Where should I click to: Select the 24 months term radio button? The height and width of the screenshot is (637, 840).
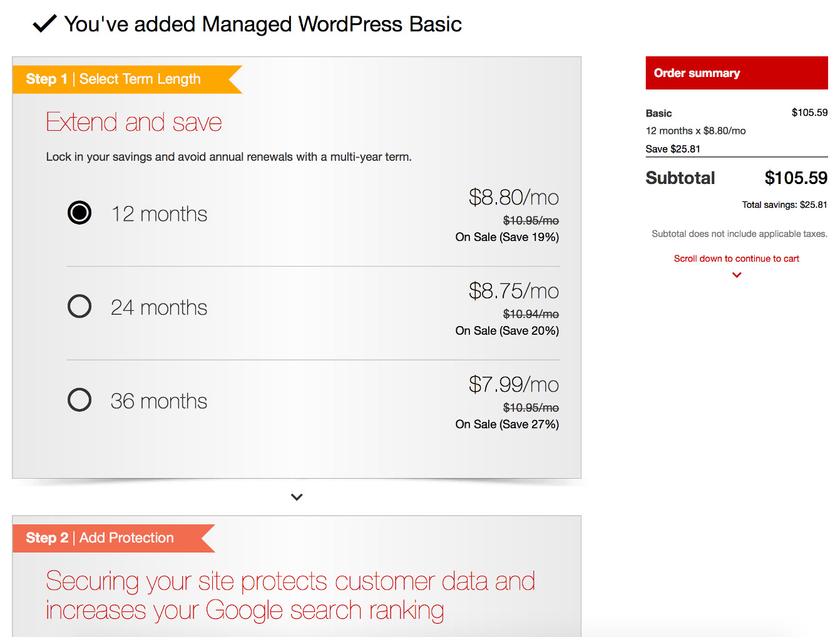(x=79, y=307)
